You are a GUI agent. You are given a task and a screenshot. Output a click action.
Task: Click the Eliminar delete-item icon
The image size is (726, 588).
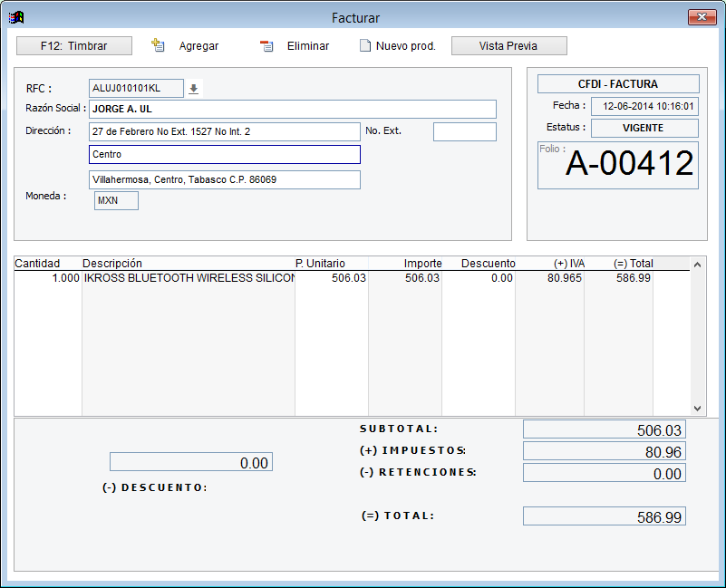point(266,46)
